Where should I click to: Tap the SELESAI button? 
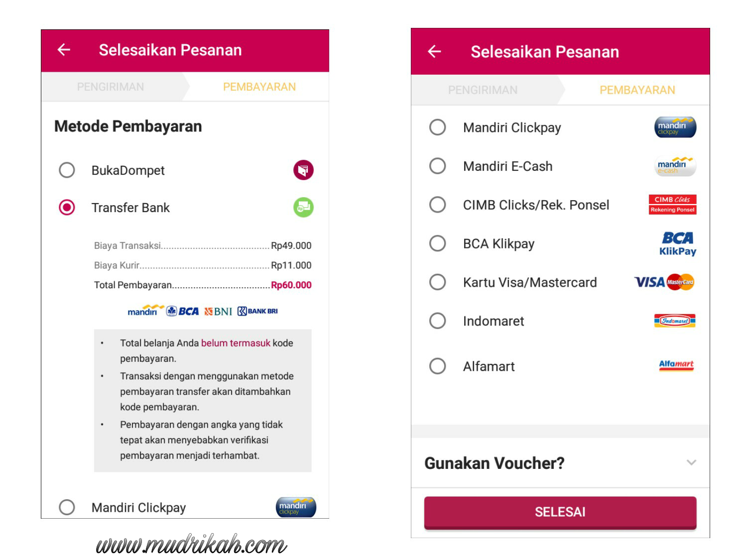[560, 512]
